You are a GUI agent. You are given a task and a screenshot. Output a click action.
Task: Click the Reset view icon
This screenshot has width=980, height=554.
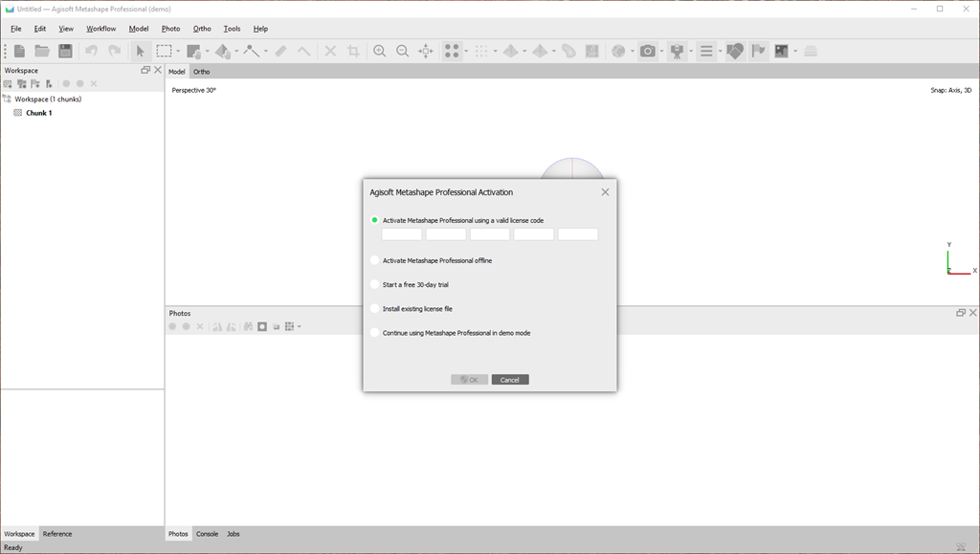[x=426, y=52]
